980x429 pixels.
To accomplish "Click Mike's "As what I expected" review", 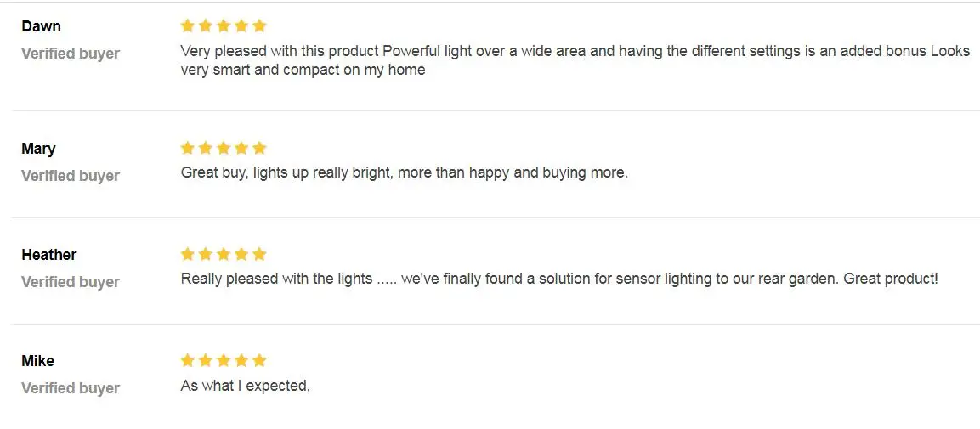I will click(x=245, y=386).
